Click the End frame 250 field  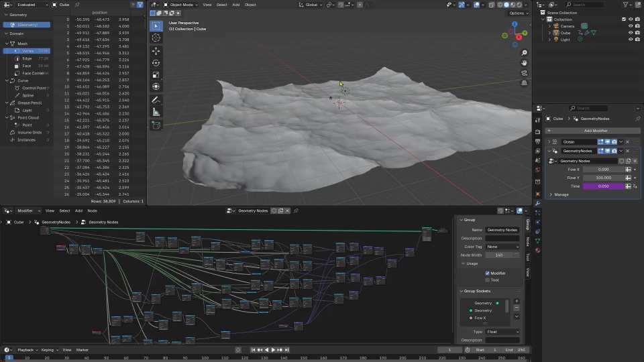(515, 350)
